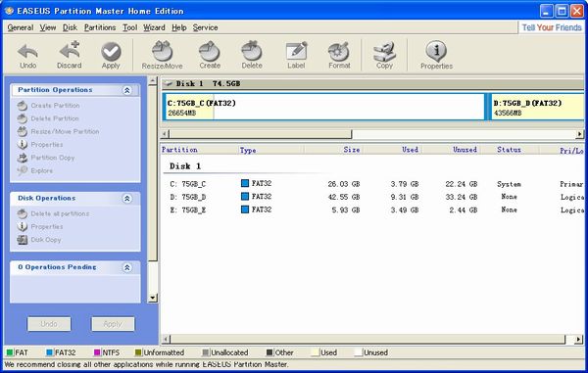
Task: Open the Service menu
Action: tap(205, 27)
